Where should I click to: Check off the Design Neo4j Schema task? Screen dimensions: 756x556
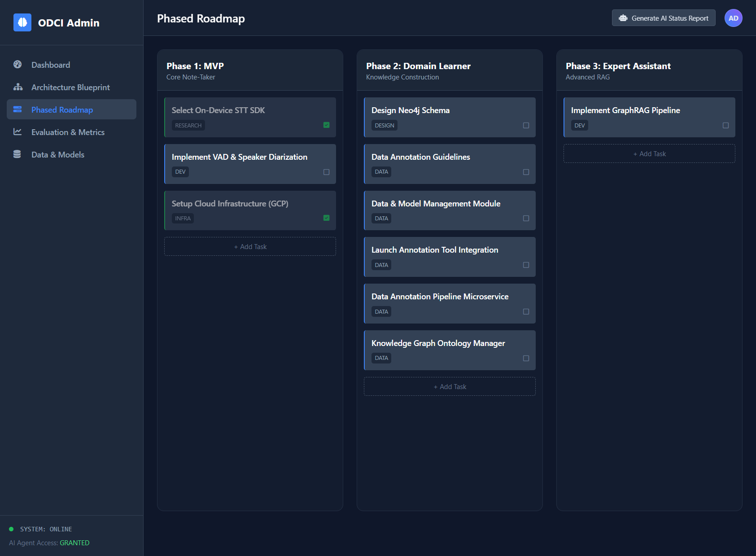(526, 125)
